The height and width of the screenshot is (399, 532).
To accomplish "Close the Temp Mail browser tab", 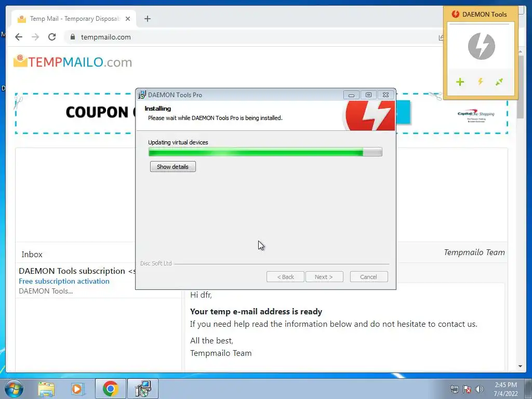I will pos(128,19).
